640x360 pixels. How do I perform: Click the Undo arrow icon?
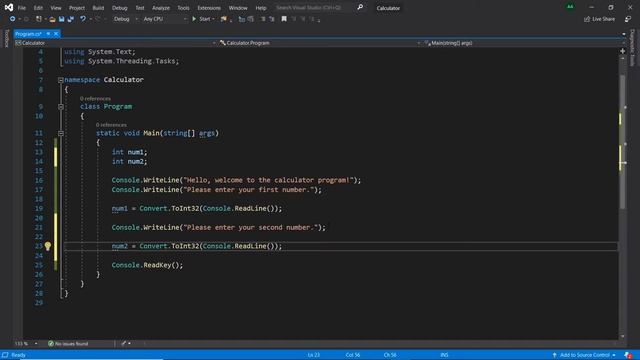point(83,19)
